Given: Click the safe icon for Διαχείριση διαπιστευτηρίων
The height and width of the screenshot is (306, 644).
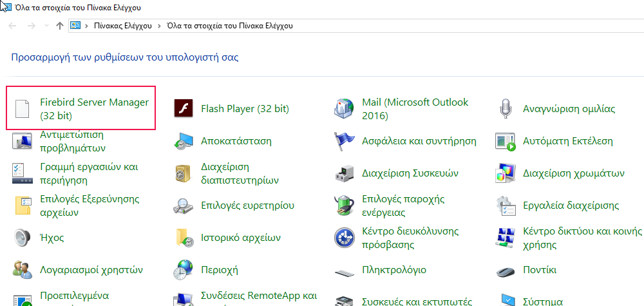Looking at the screenshot, I should [184, 173].
